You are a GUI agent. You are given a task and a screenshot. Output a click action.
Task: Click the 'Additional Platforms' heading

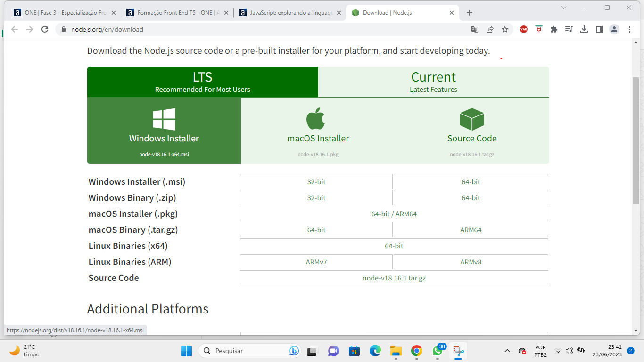pos(148,309)
